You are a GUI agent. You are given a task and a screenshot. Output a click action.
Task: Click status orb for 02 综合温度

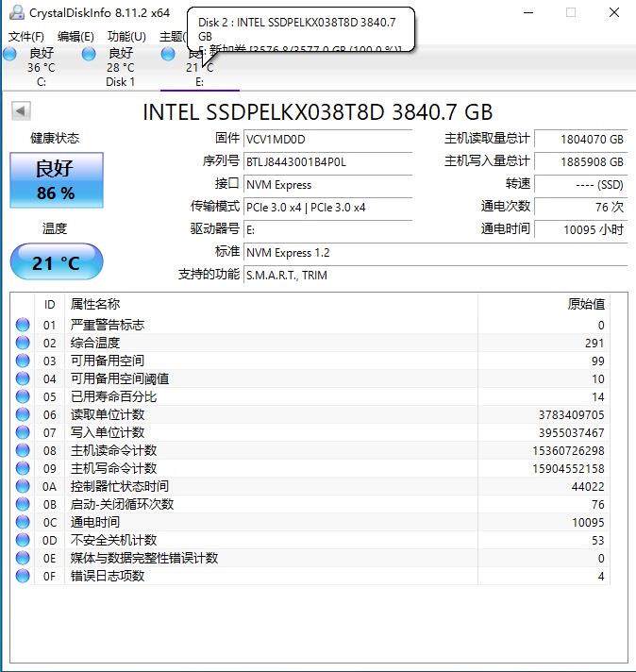tap(23, 343)
